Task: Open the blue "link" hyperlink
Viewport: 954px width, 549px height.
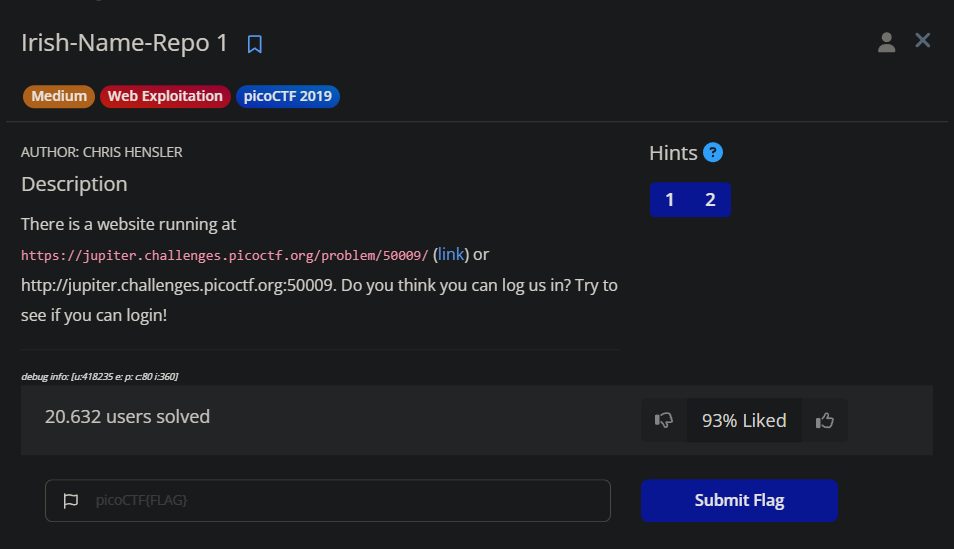Action: click(x=451, y=254)
